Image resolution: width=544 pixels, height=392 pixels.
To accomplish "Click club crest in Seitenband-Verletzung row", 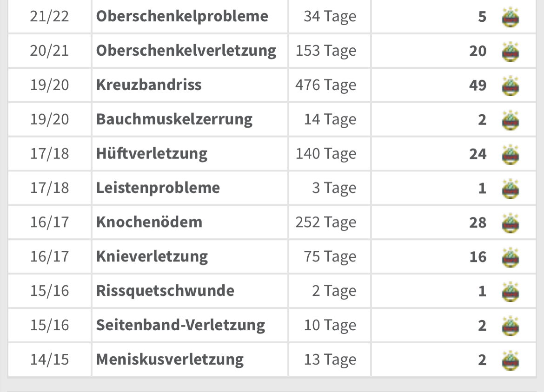I will click(511, 326).
